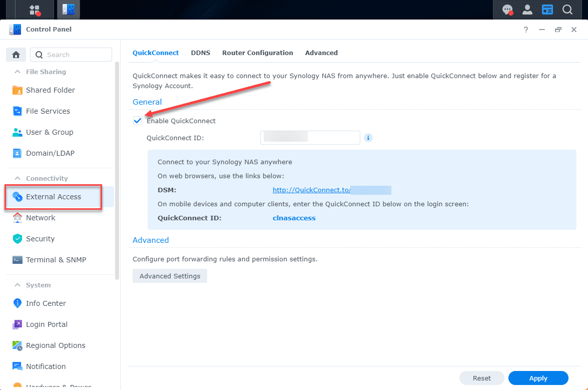Click the Regional Options icon
This screenshot has width=588, height=390.
[x=17, y=345]
